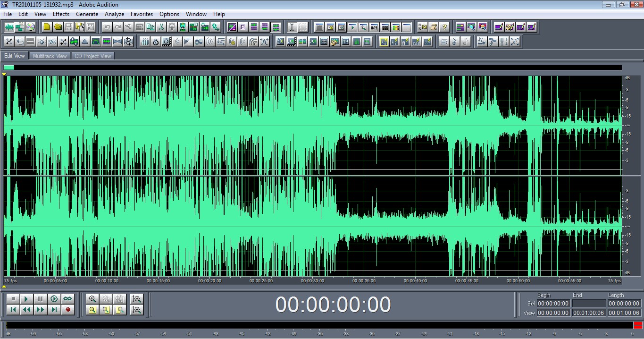
Task: Open the Favorites menu
Action: click(142, 14)
